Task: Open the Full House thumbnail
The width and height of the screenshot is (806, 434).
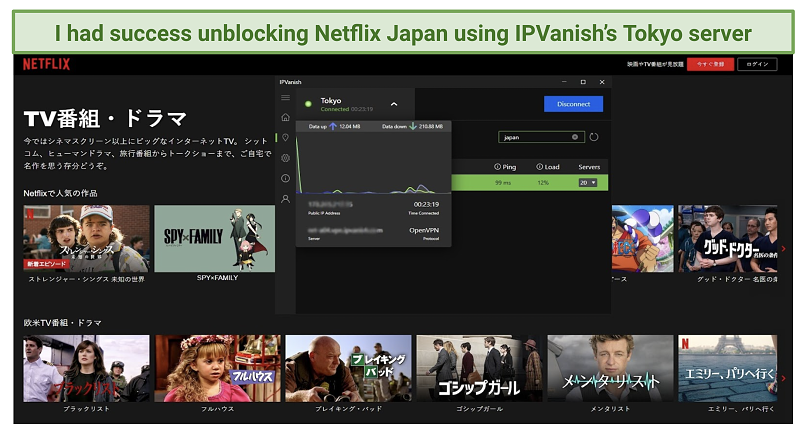Action: (x=217, y=368)
